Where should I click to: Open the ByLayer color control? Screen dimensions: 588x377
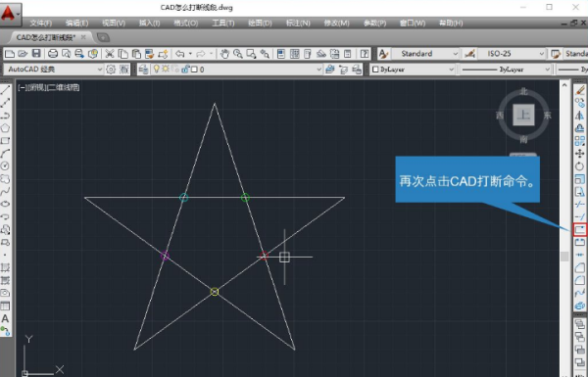[x=413, y=70]
